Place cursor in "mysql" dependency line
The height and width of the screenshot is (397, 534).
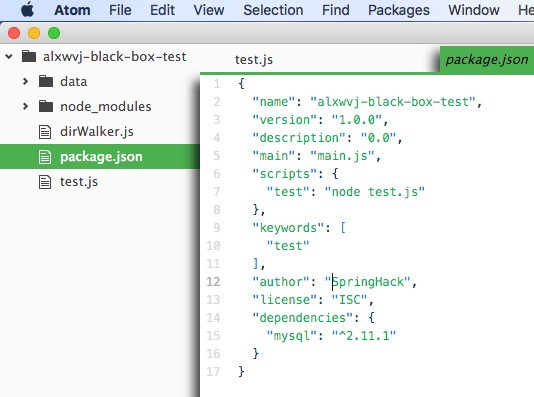[x=331, y=336]
